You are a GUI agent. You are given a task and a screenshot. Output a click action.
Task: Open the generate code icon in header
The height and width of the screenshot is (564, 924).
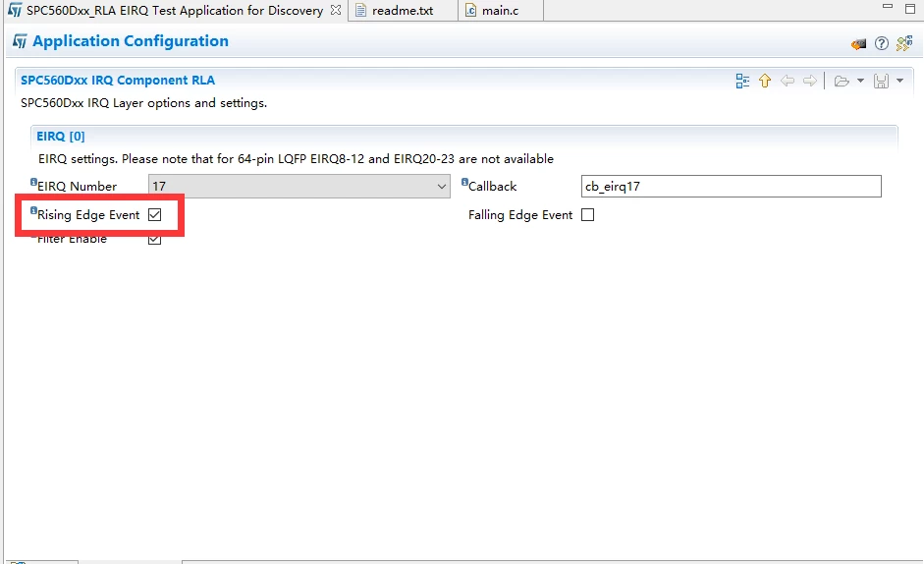pyautogui.click(x=858, y=43)
